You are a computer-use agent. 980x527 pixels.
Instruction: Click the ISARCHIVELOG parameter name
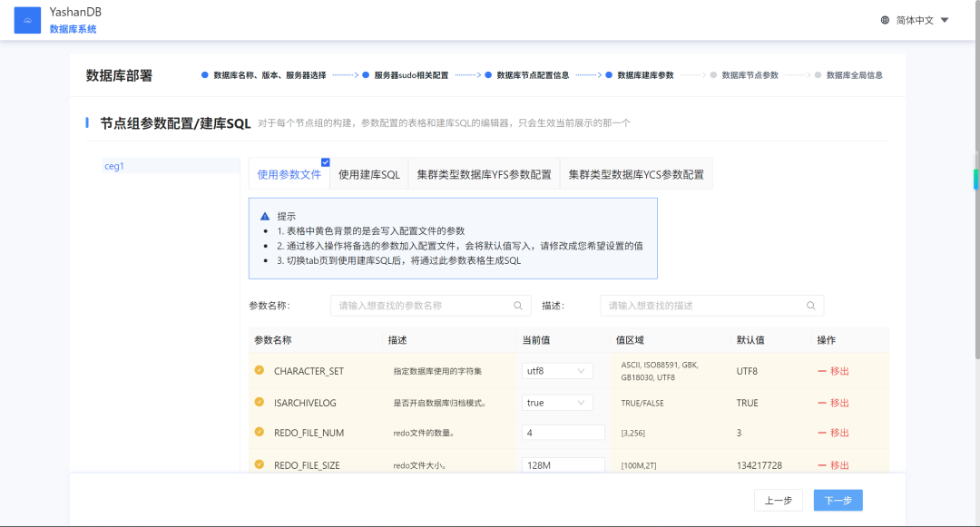click(x=305, y=403)
